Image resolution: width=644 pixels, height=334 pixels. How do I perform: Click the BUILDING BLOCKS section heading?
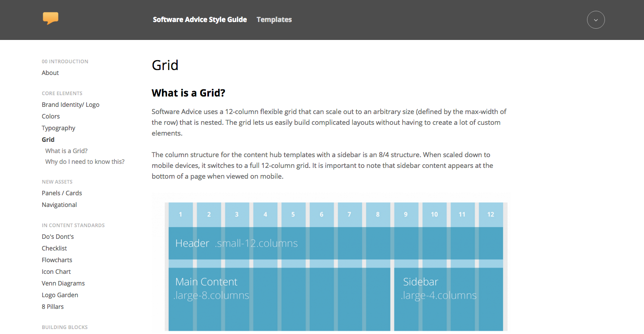[x=65, y=327]
